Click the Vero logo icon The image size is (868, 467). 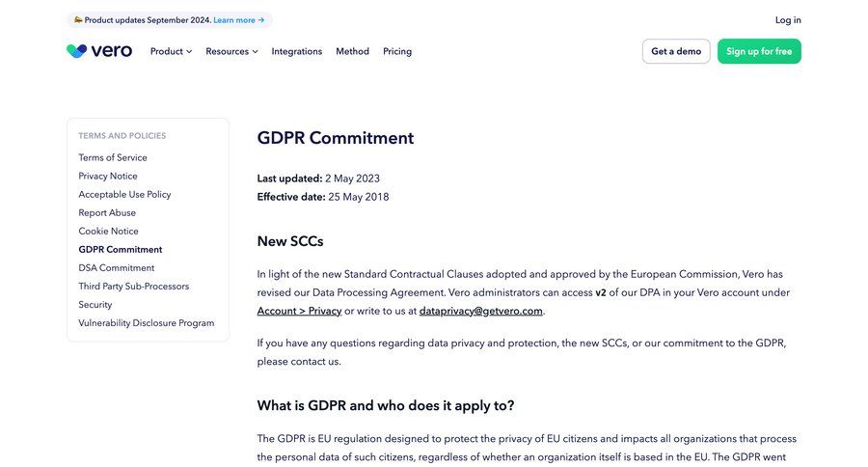(x=76, y=51)
